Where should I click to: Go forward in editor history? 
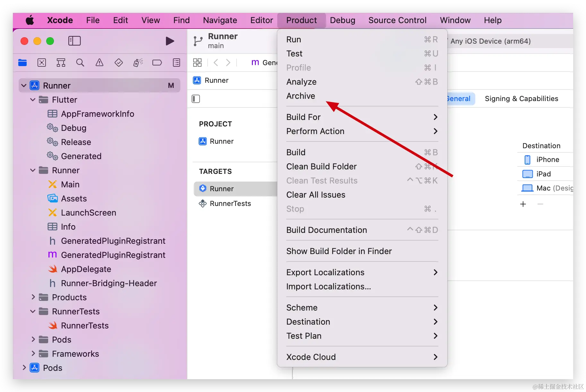pos(228,63)
